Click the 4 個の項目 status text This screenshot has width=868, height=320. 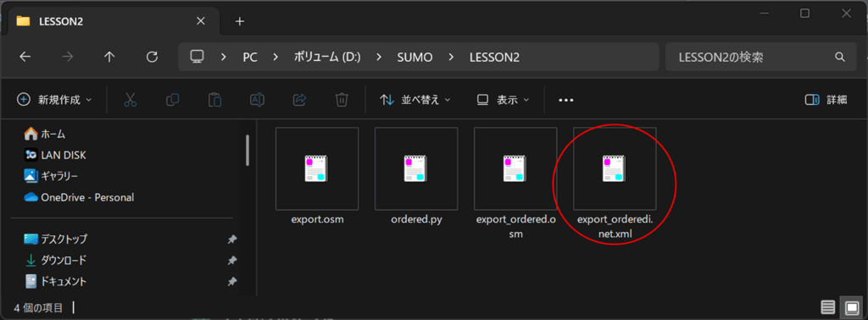[37, 307]
